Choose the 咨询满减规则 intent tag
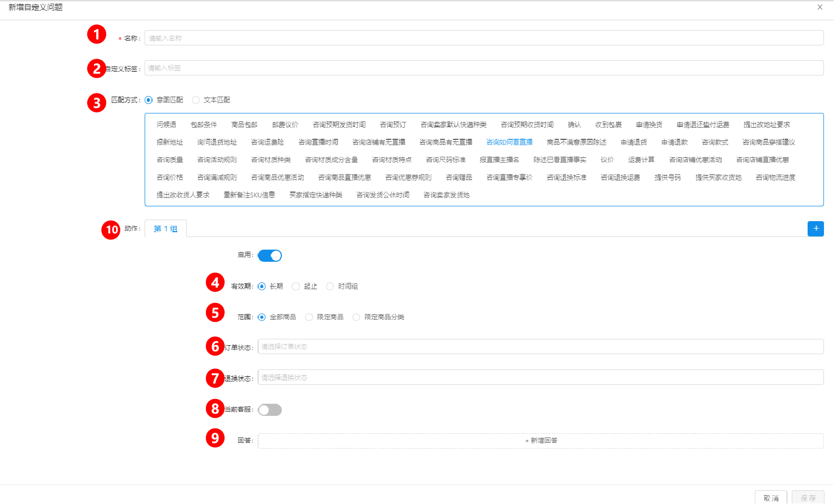Viewport: 834px width, 504px height. click(x=217, y=177)
